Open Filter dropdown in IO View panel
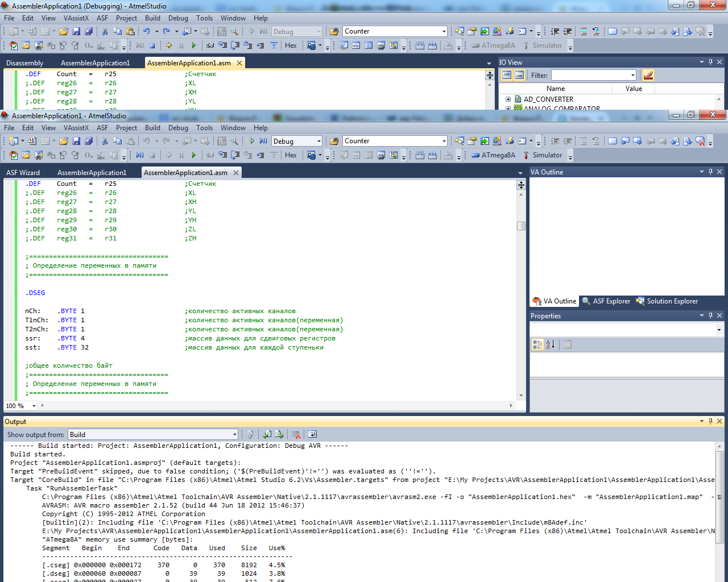Screen dimensions: 728x582 [x=632, y=75]
